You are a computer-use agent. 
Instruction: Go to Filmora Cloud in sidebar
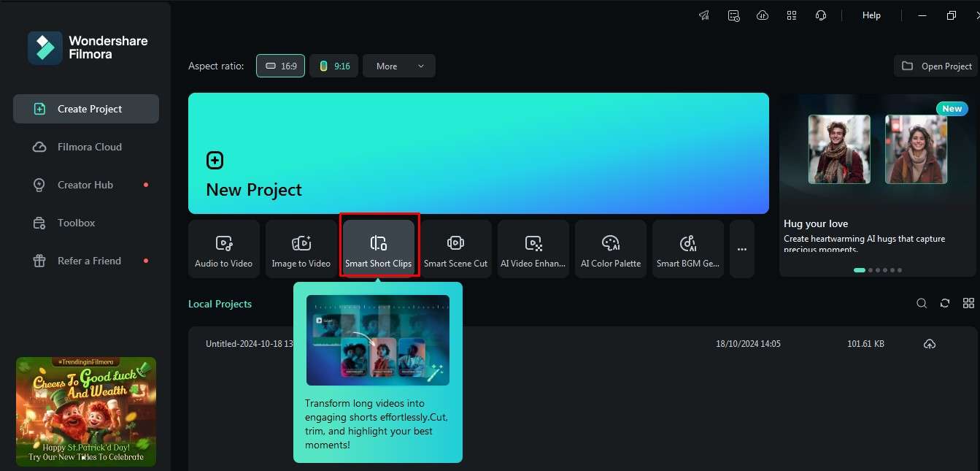pyautogui.click(x=86, y=147)
